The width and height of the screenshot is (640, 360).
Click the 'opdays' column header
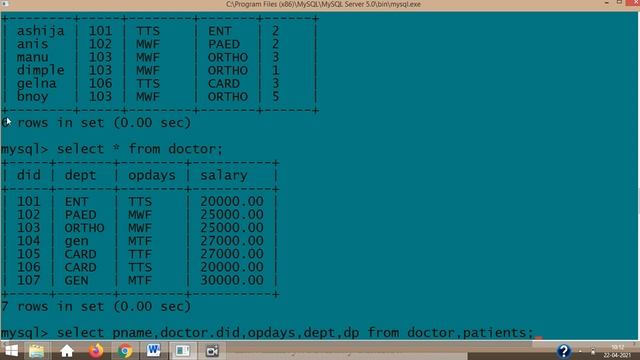coord(151,176)
